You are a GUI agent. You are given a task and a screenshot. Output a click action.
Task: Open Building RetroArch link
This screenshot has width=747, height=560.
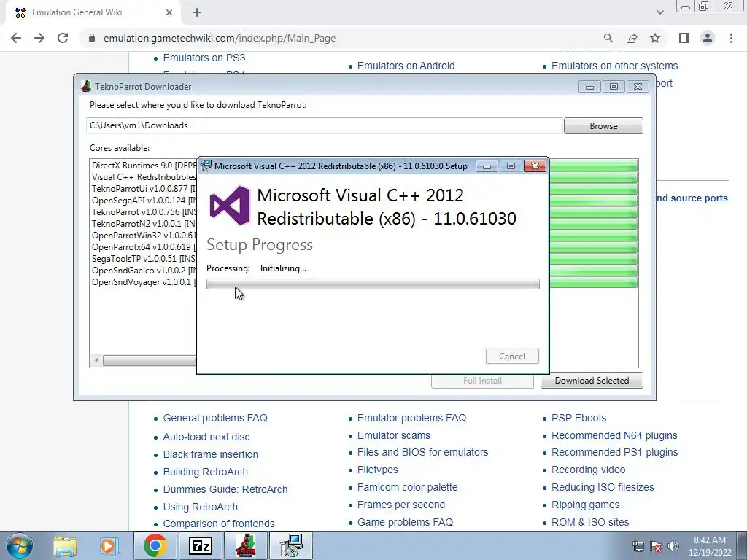(205, 472)
